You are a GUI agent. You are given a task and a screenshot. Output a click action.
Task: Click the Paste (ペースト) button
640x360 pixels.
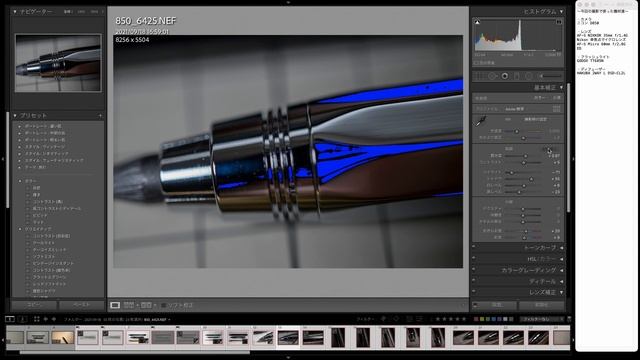pos(82,305)
